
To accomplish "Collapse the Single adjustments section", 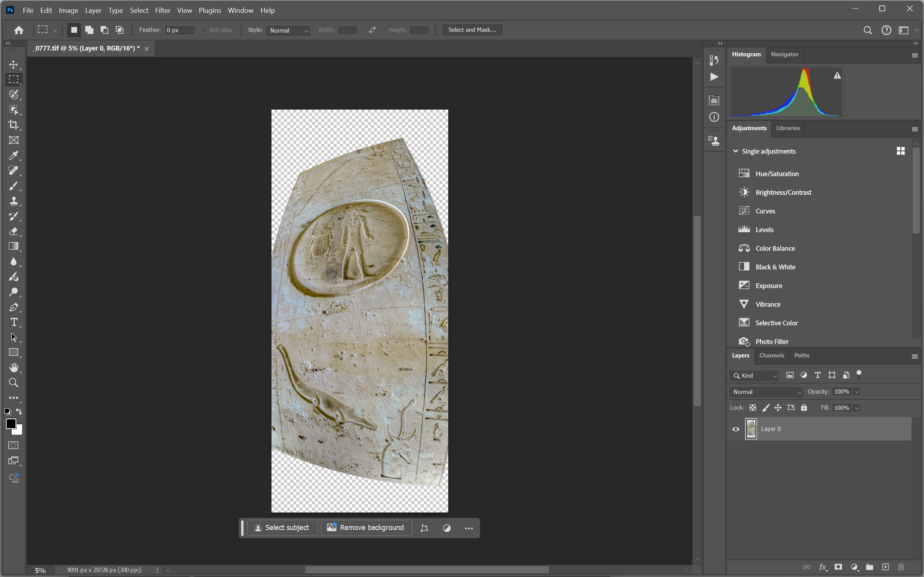I will 735,151.
